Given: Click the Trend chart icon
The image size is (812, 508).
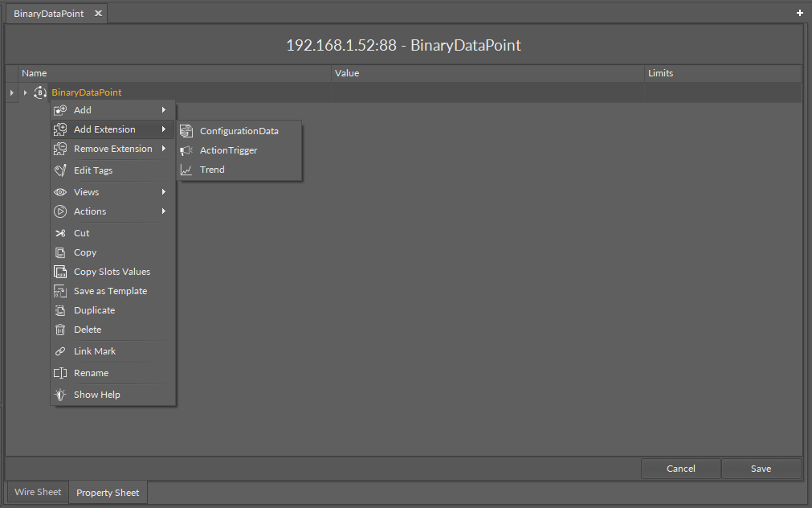Looking at the screenshot, I should [186, 170].
